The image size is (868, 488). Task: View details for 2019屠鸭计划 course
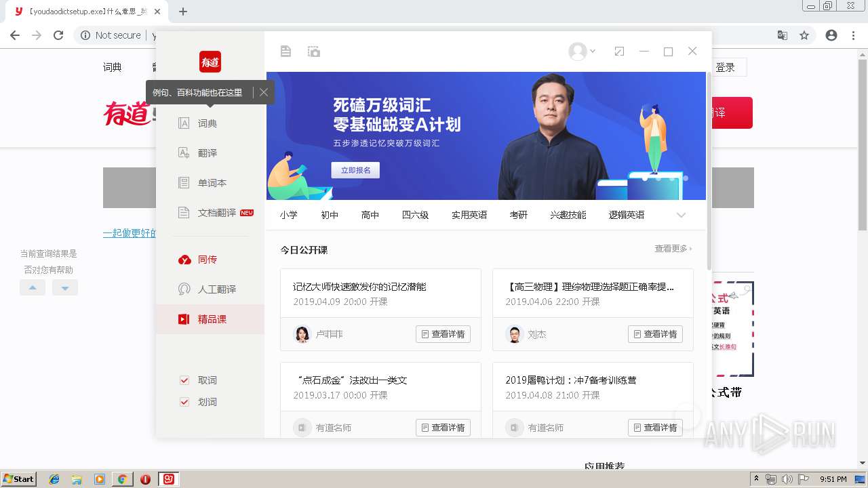[x=655, y=428]
